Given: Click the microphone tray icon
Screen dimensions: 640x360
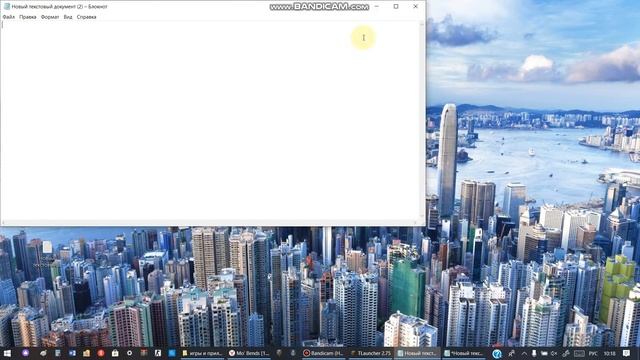Looking at the screenshot, I should [534, 353].
